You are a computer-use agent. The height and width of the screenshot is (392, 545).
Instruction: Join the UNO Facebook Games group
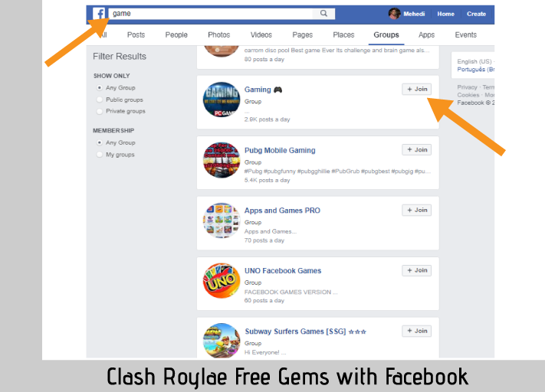[417, 270]
